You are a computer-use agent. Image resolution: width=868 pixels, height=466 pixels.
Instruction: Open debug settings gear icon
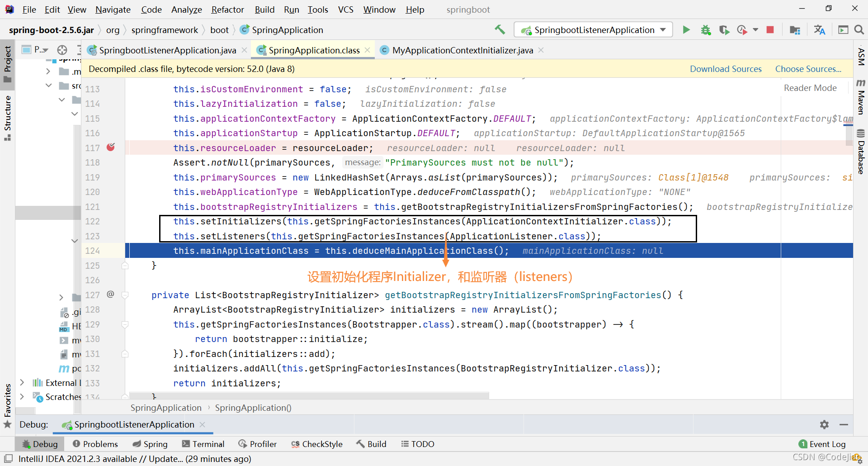(x=824, y=424)
